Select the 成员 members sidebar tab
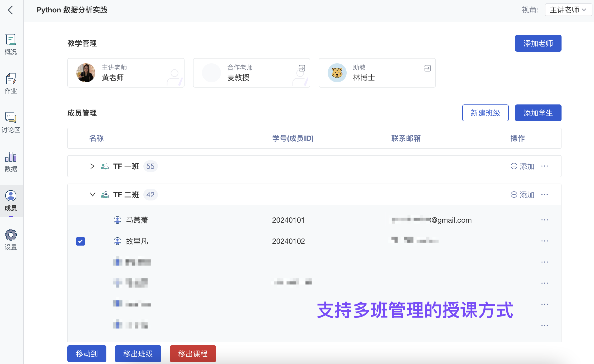 [11, 200]
